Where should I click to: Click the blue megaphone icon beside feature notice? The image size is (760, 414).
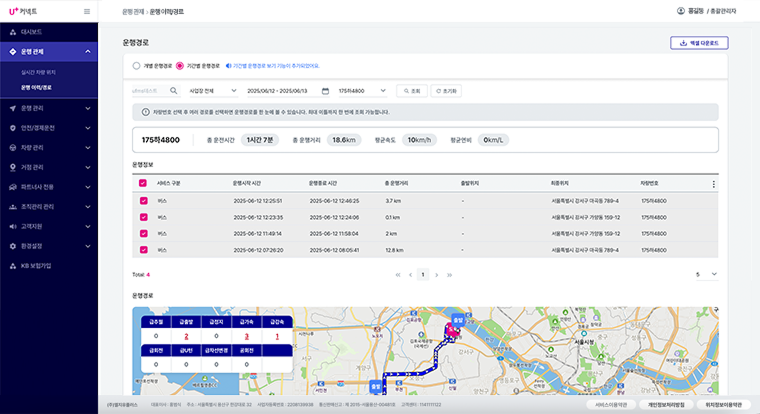pyautogui.click(x=228, y=66)
